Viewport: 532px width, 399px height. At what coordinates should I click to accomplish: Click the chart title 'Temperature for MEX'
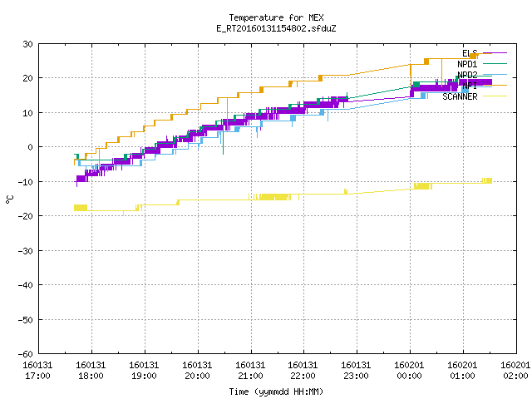point(276,17)
